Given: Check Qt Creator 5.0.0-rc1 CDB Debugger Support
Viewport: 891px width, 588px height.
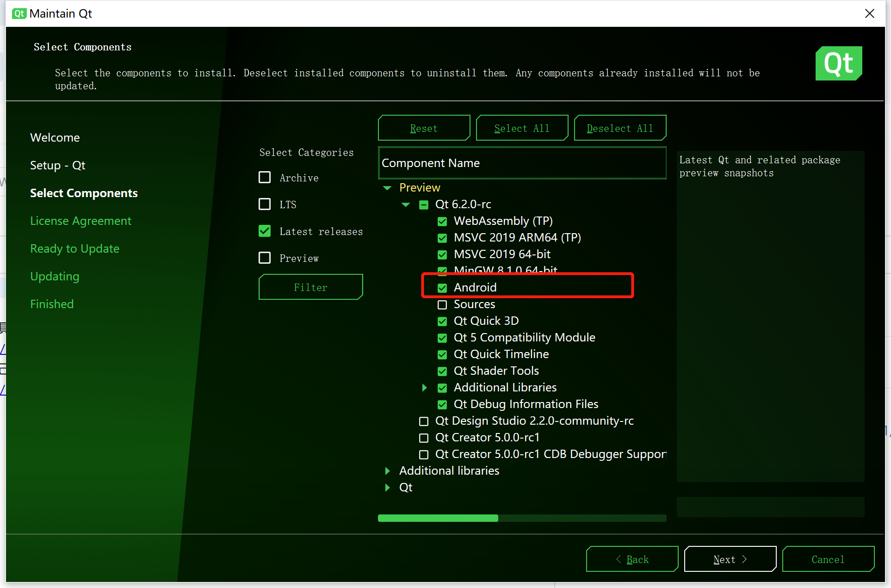Looking at the screenshot, I should [x=424, y=454].
